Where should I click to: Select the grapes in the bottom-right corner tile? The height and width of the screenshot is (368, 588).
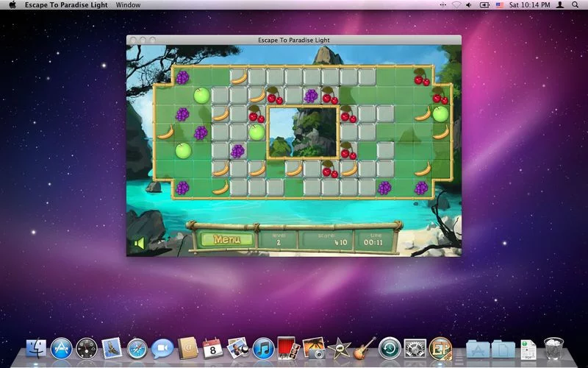tap(421, 188)
